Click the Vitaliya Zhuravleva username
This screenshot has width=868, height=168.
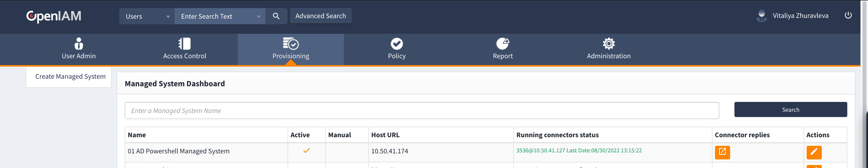800,16
